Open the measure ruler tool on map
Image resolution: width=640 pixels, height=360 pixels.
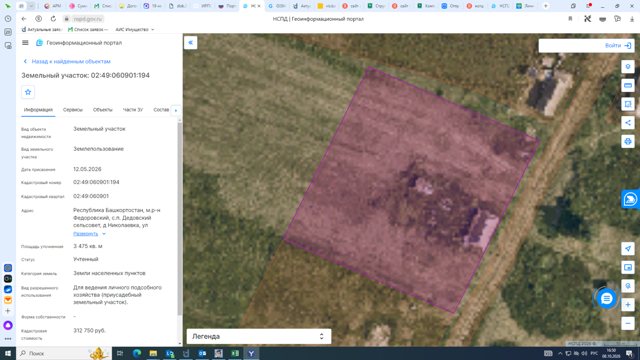pyautogui.click(x=628, y=85)
